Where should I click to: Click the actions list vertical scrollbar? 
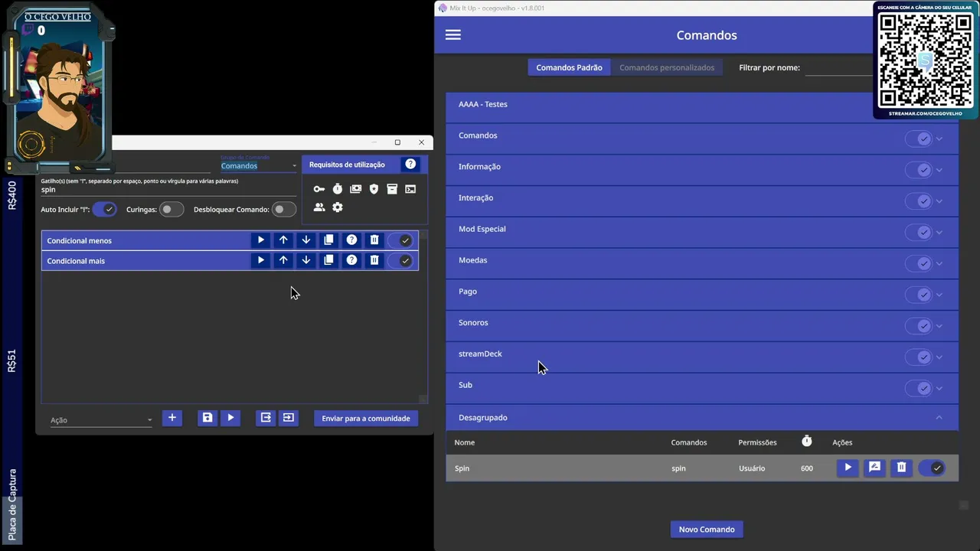[x=423, y=317]
